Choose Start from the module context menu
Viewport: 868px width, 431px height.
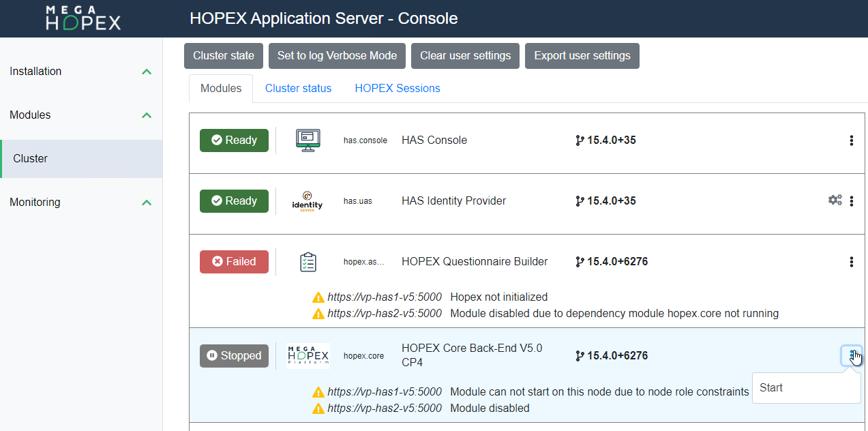click(x=771, y=388)
